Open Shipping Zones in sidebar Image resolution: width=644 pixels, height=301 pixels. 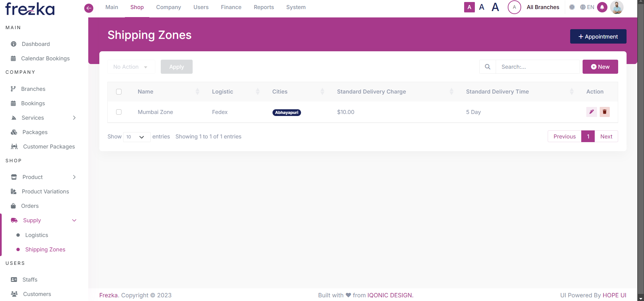coord(45,249)
